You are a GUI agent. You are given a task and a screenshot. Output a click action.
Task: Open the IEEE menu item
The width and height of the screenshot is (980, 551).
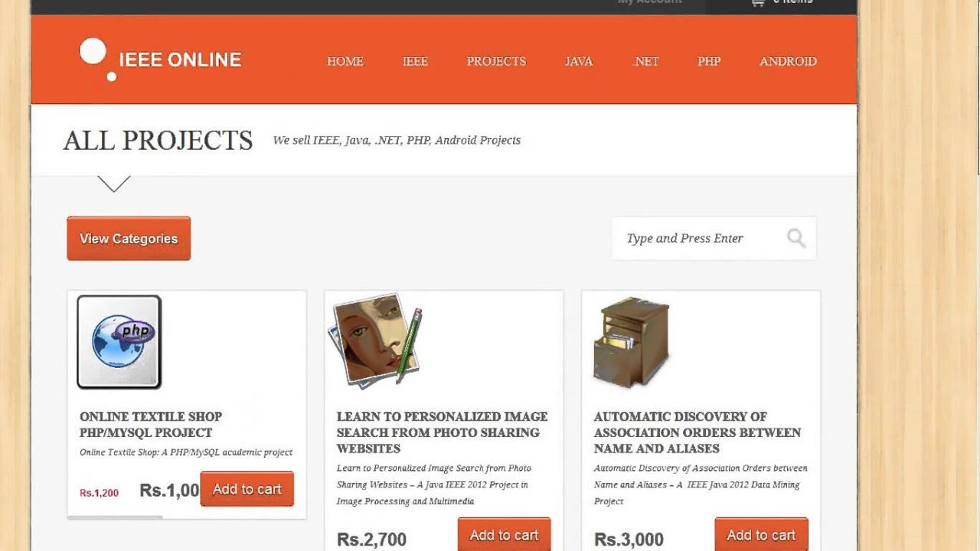tap(415, 61)
